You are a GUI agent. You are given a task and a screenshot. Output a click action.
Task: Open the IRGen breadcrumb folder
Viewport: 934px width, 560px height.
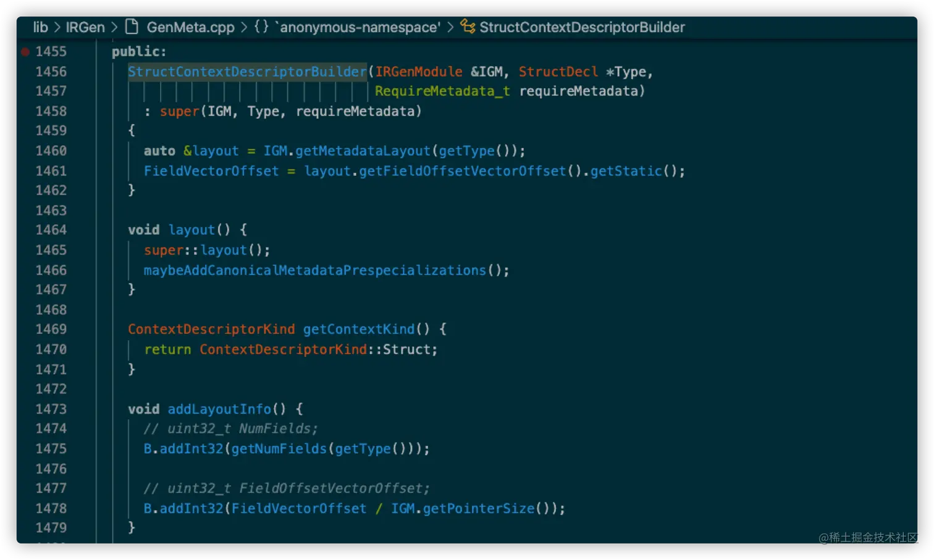coord(85,27)
